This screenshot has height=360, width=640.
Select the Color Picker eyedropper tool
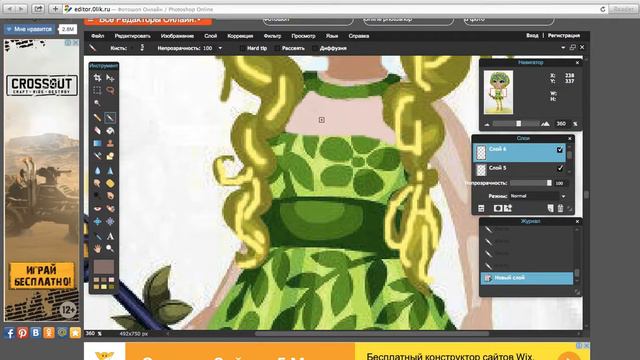click(x=97, y=236)
